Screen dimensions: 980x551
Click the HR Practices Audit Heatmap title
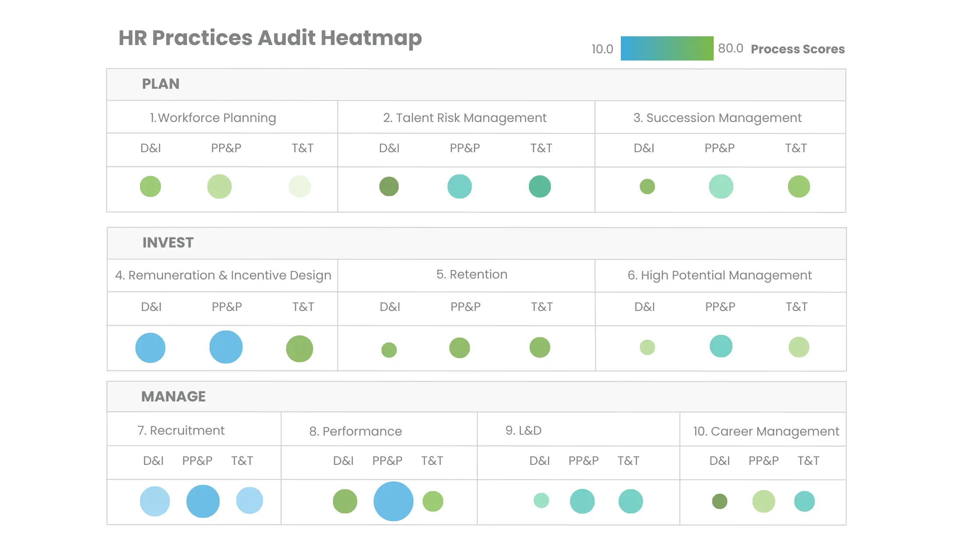click(x=270, y=38)
